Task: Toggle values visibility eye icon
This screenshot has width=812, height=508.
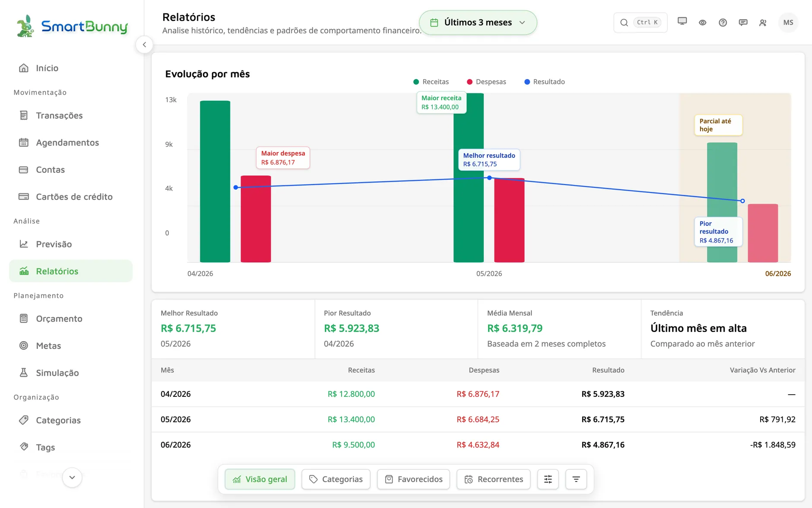Action: point(703,22)
